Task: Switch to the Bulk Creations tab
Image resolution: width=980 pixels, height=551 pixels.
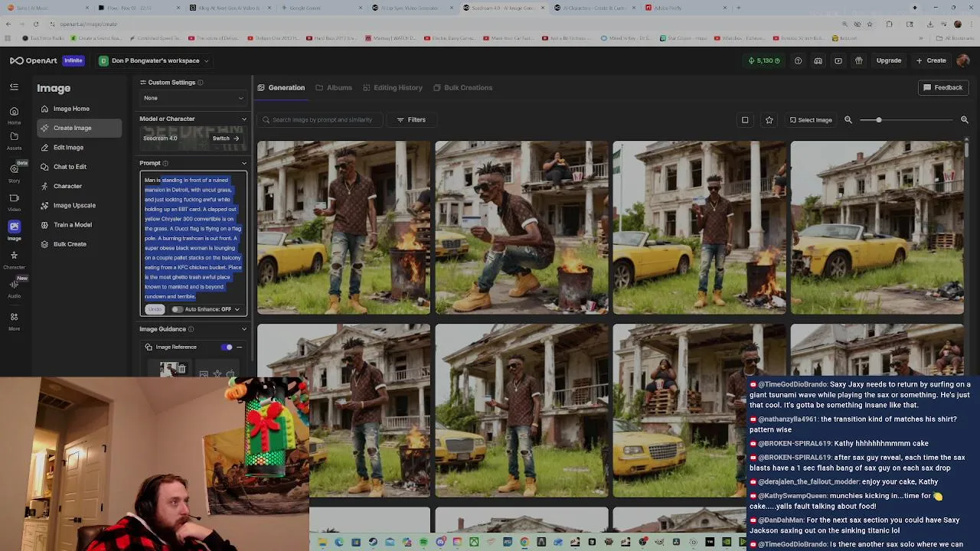Action: [x=462, y=87]
